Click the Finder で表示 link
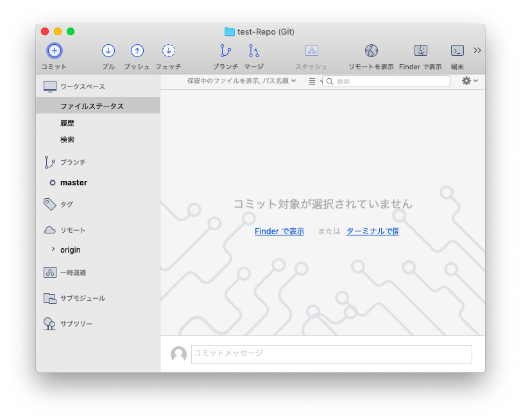Viewport: 521px width, 420px height. point(279,231)
